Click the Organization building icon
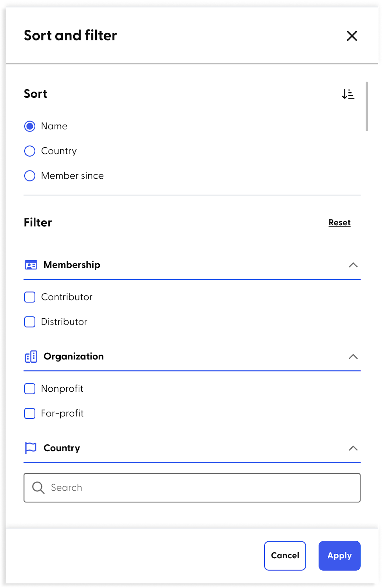This screenshot has height=588, width=383. [x=31, y=356]
